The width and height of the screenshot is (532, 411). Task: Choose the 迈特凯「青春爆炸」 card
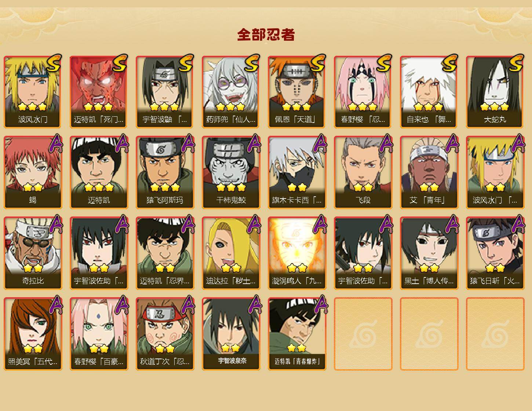(297, 334)
